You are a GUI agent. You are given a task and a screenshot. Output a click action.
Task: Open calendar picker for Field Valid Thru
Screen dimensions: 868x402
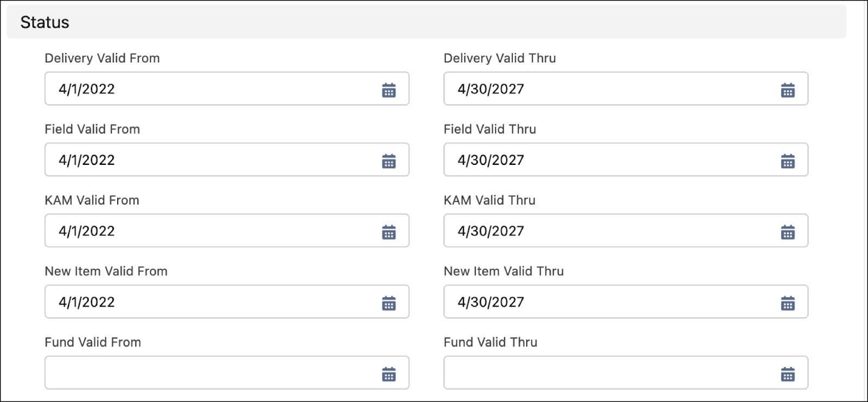coord(787,161)
